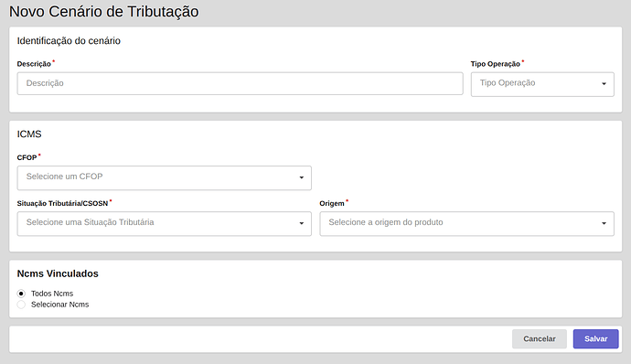Click the Situação Tributária/CSOSN label
This screenshot has height=364, width=631.
coord(62,203)
